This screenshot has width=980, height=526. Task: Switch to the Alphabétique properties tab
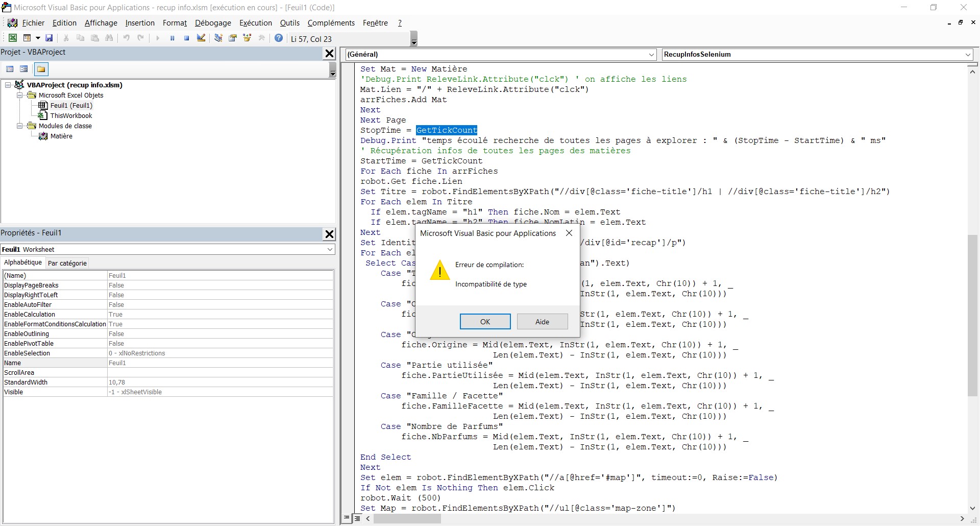coord(23,262)
